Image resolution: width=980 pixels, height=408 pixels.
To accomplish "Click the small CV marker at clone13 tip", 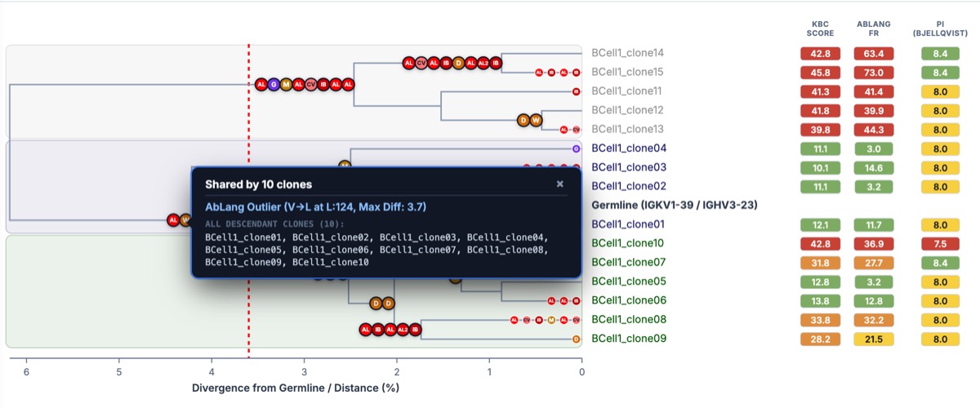I will 576,130.
